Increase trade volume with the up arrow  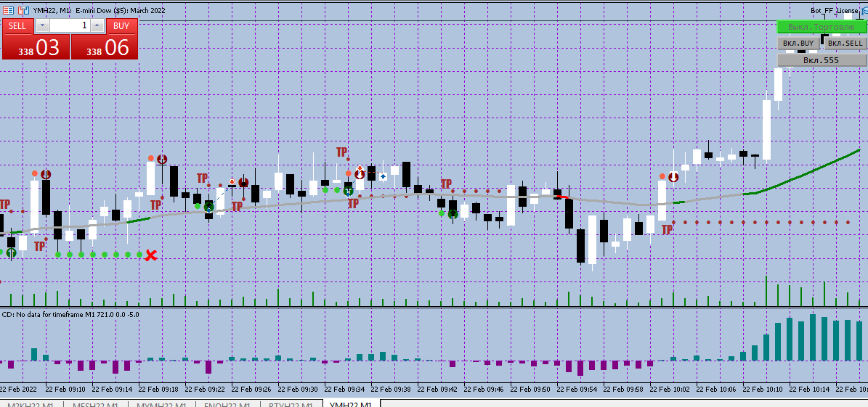(97, 25)
